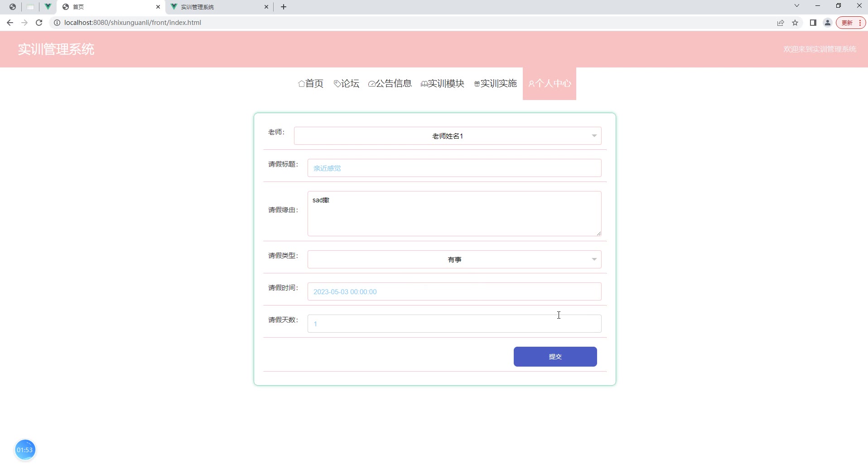Image resolution: width=868 pixels, height=468 pixels.
Task: Click the 实训管理系统 header title
Action: (x=56, y=49)
